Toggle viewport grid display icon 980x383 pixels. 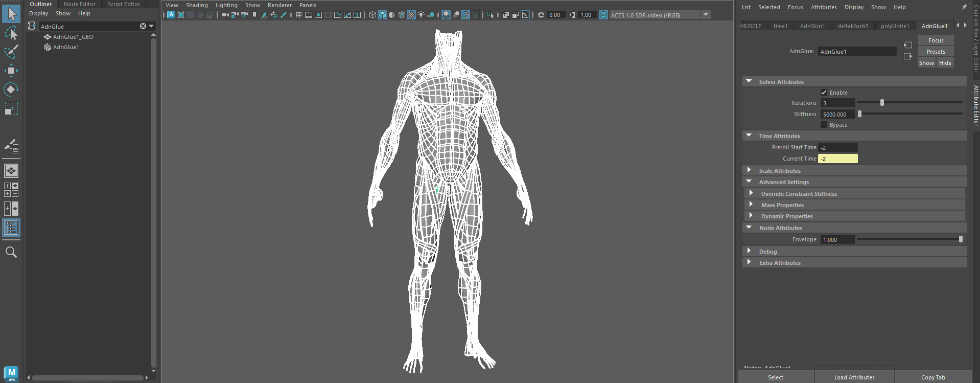(x=299, y=15)
